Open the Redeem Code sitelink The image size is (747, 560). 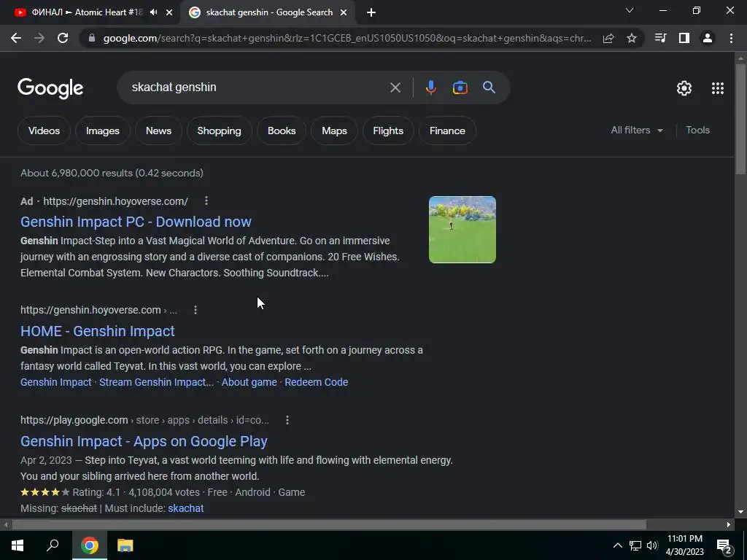[x=317, y=382]
